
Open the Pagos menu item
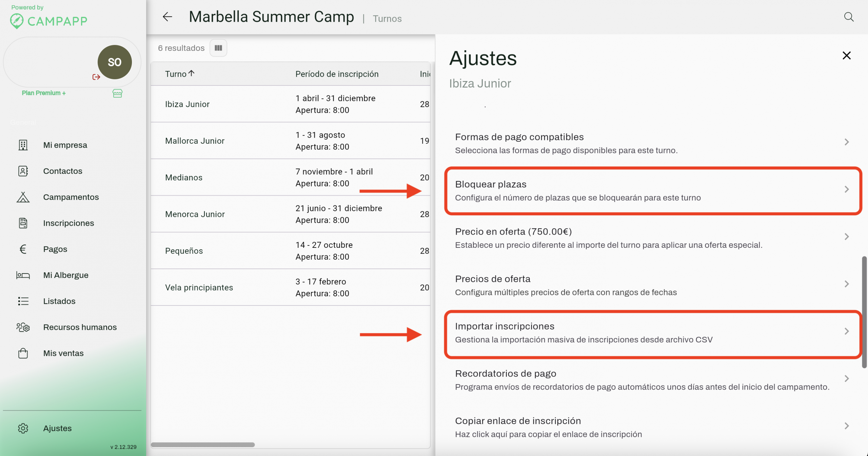pyautogui.click(x=55, y=249)
